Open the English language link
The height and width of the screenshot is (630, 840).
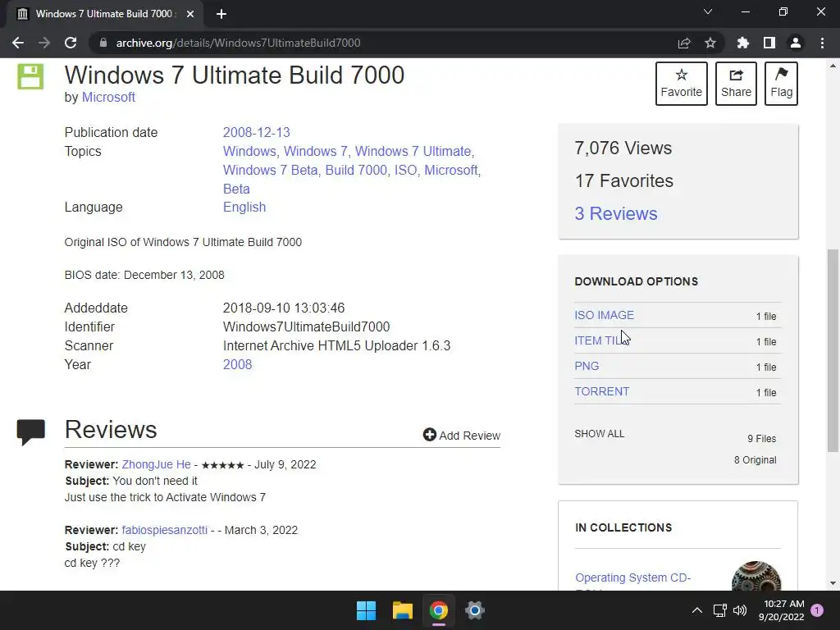click(244, 207)
